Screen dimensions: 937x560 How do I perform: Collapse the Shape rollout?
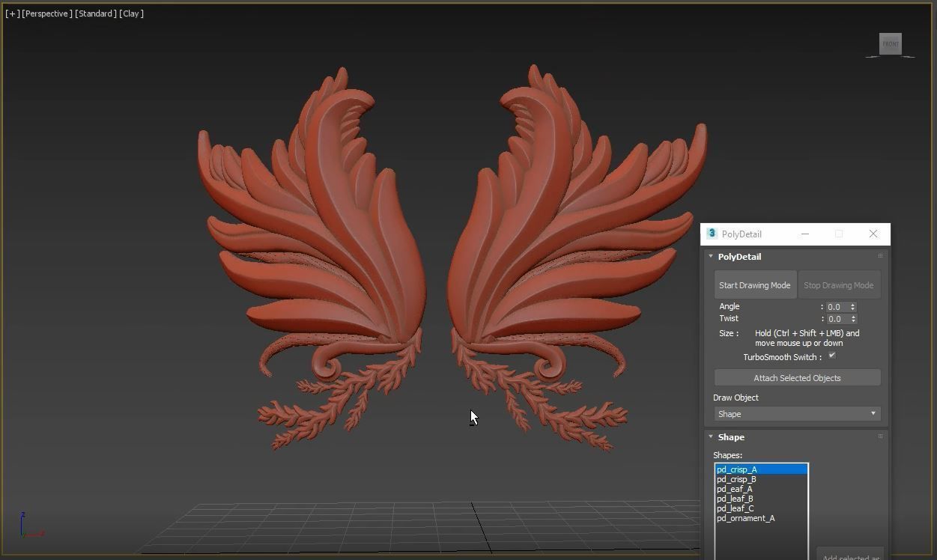(711, 436)
